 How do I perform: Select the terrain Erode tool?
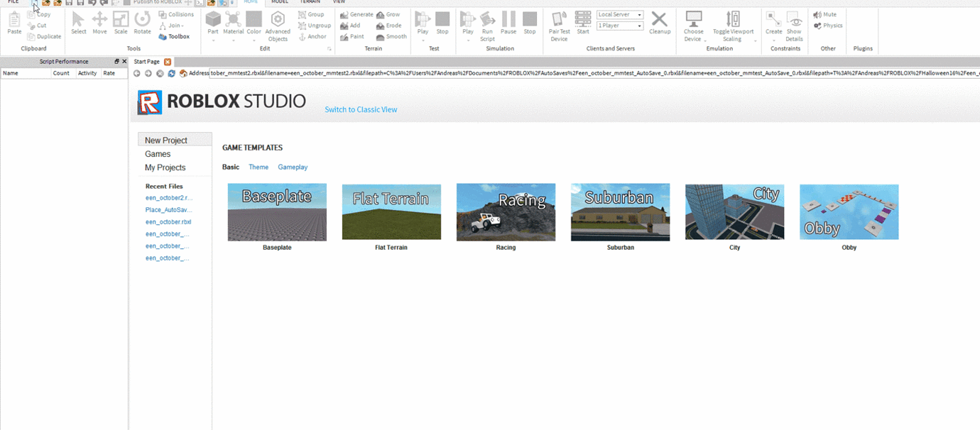coord(389,26)
